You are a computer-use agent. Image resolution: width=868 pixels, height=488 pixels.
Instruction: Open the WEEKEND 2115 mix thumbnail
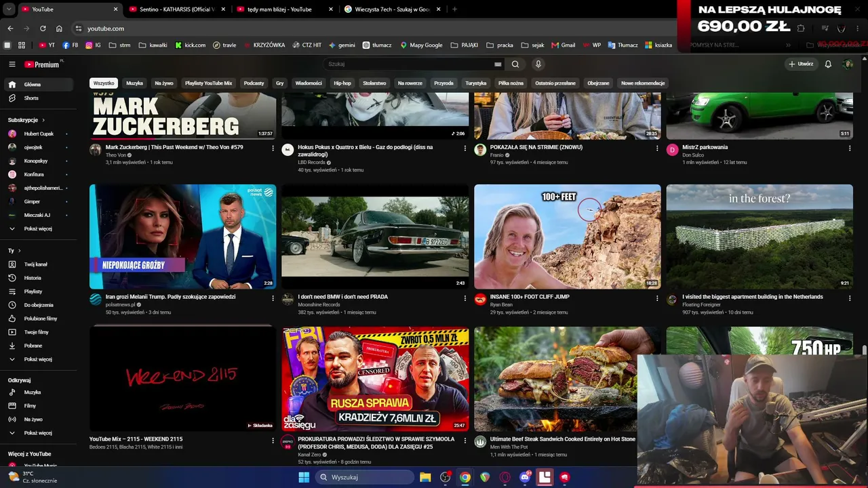point(182,379)
